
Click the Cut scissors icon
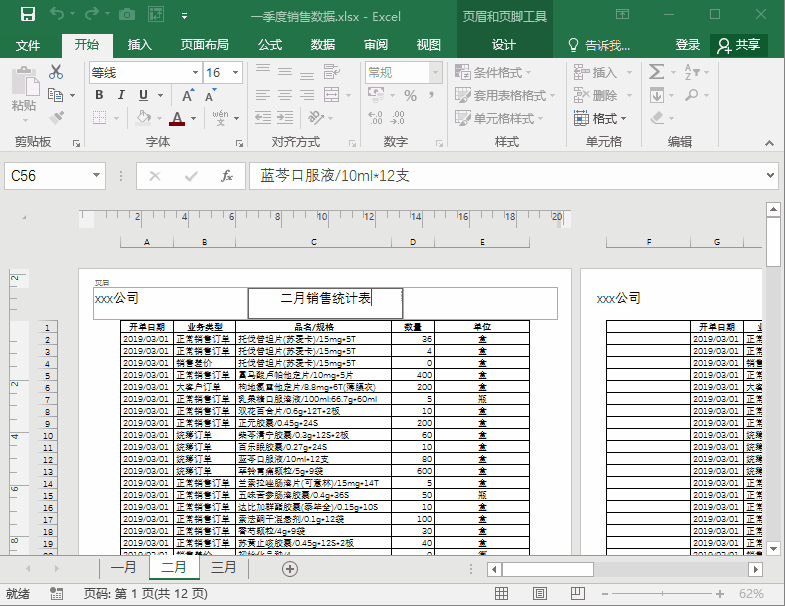[x=56, y=72]
